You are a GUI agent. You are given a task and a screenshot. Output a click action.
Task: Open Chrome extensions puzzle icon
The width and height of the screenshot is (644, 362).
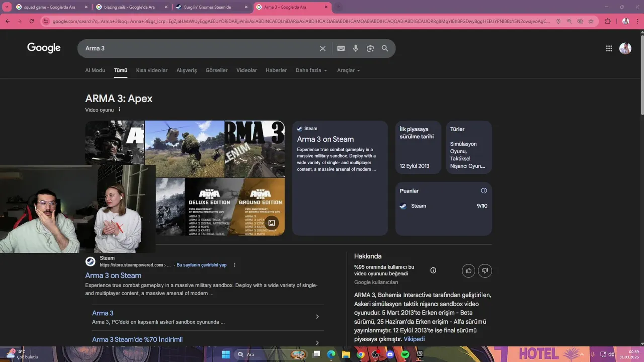(608, 21)
